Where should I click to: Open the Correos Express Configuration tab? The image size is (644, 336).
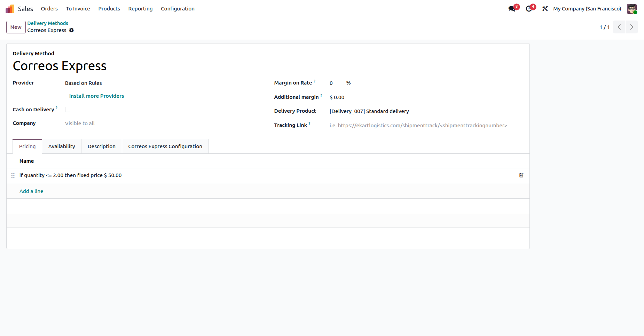coord(165,146)
